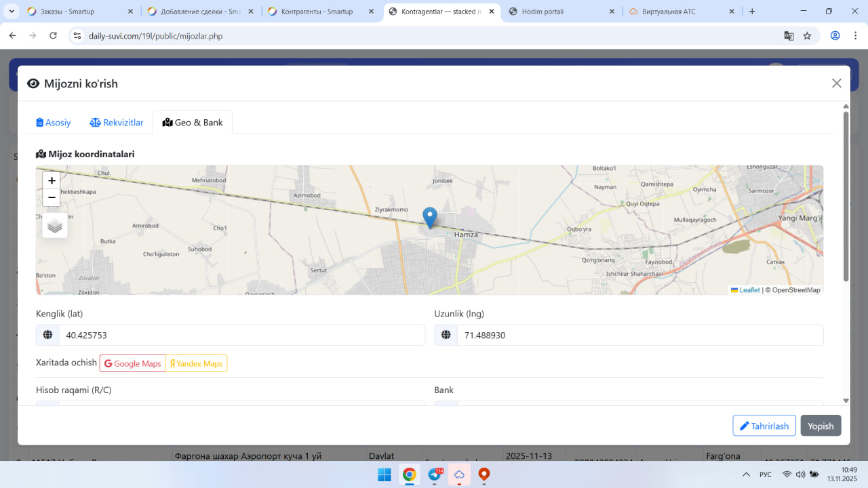Expand the browser tab search dropdown

pos(12,12)
